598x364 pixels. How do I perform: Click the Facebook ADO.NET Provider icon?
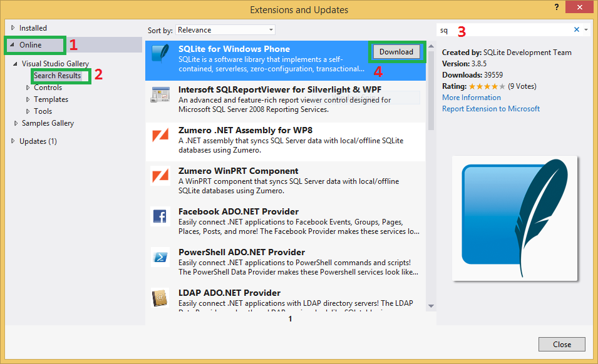pos(160,216)
